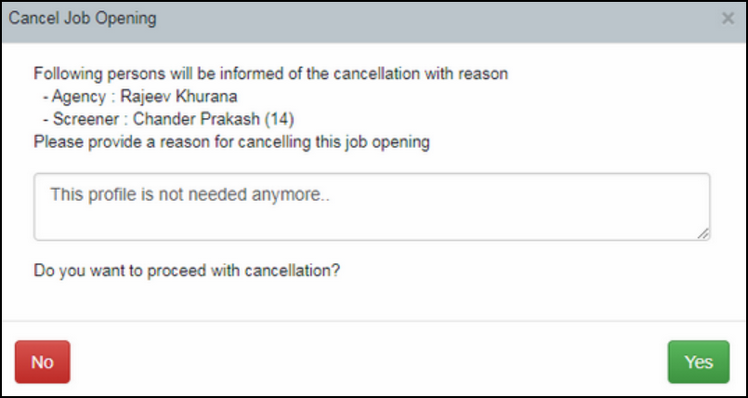Click the 'Do you want to proceed' question
748x398 pixels.
(x=187, y=271)
